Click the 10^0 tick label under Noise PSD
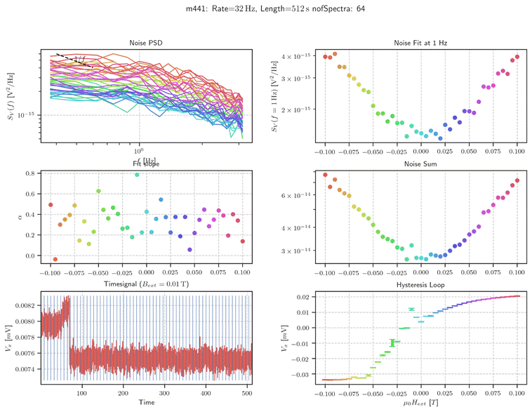This screenshot has width=532, height=412. click(x=138, y=151)
